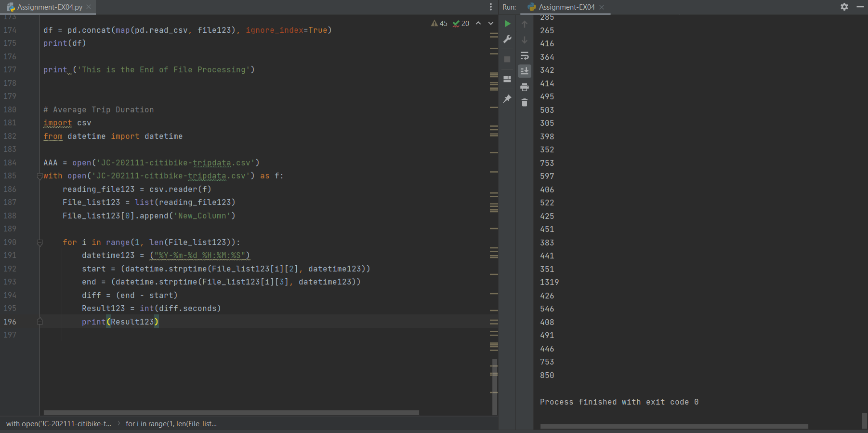Open run configuration wrench icon
This screenshot has height=433, width=868.
pyautogui.click(x=507, y=40)
